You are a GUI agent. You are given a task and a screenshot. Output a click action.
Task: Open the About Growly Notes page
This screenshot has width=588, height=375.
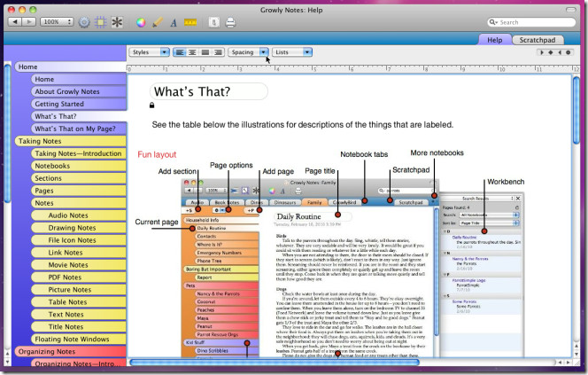79,91
